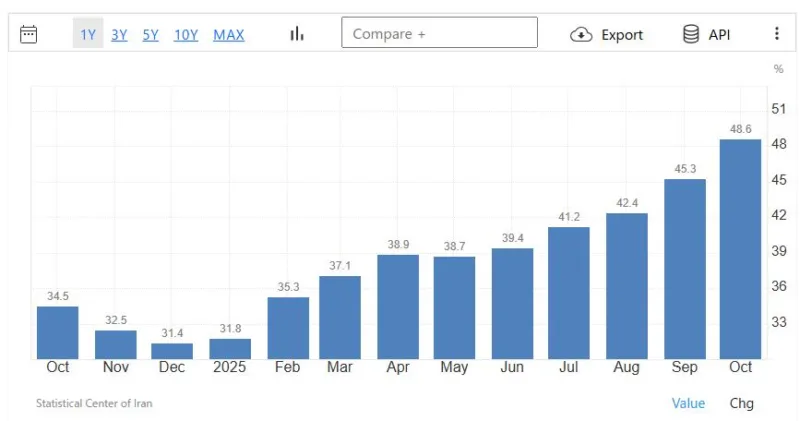Screen dimensions: 800x421
Task: Toggle chart to Chg view
Action: [741, 403]
